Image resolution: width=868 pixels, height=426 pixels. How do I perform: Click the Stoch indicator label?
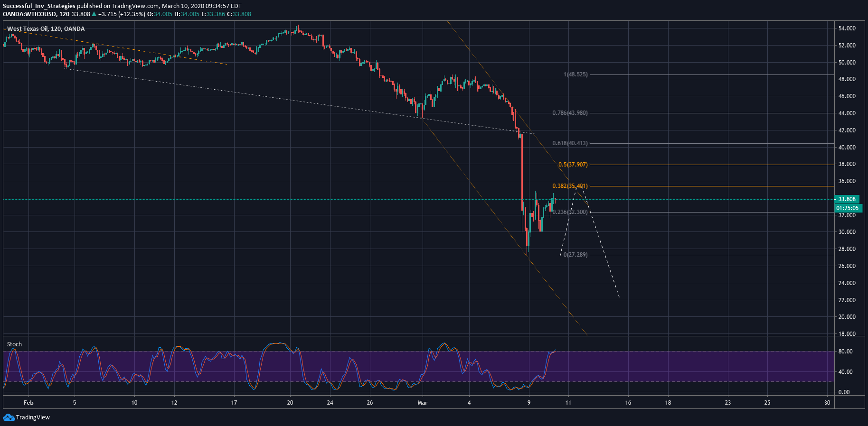pyautogui.click(x=14, y=344)
